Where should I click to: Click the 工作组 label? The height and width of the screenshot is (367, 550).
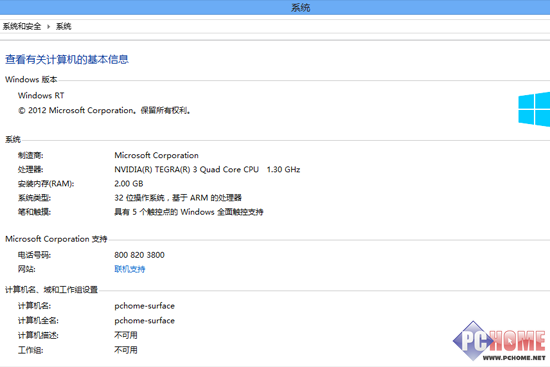pyautogui.click(x=31, y=350)
